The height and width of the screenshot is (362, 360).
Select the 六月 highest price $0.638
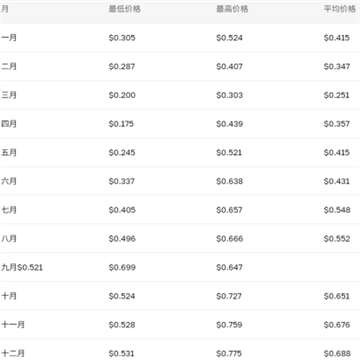point(230,181)
